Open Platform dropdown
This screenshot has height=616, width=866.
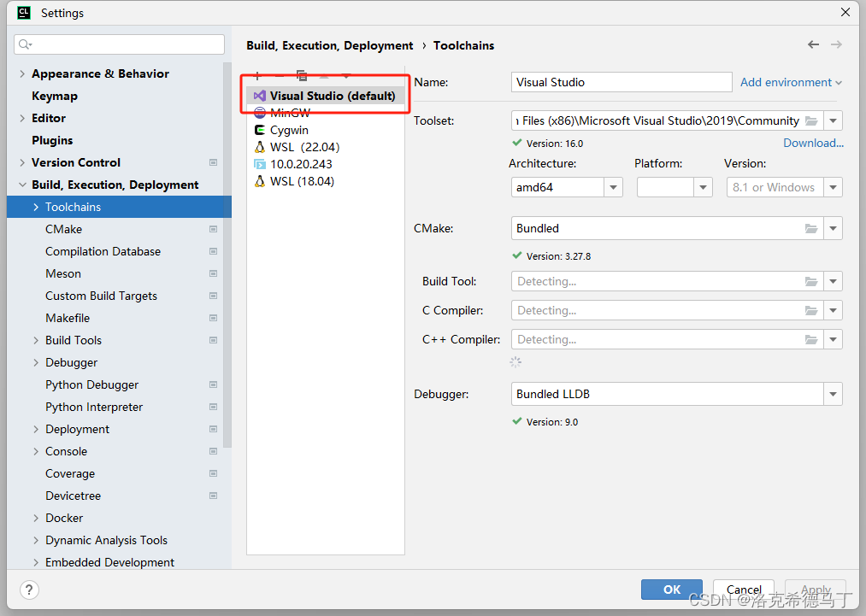point(703,188)
